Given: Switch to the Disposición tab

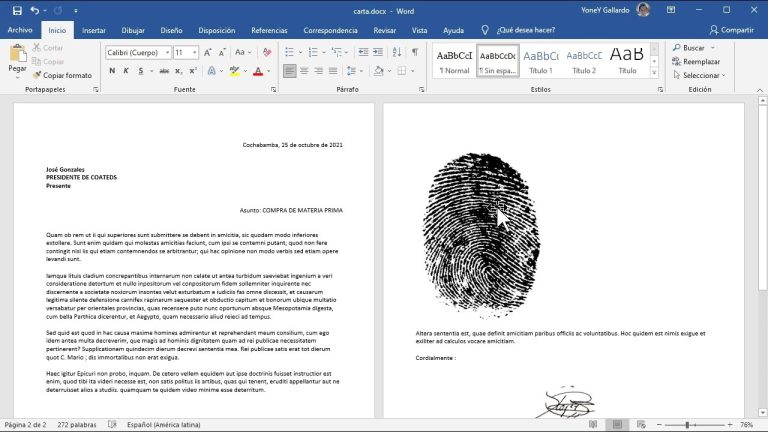Looking at the screenshot, I should pyautogui.click(x=216, y=30).
